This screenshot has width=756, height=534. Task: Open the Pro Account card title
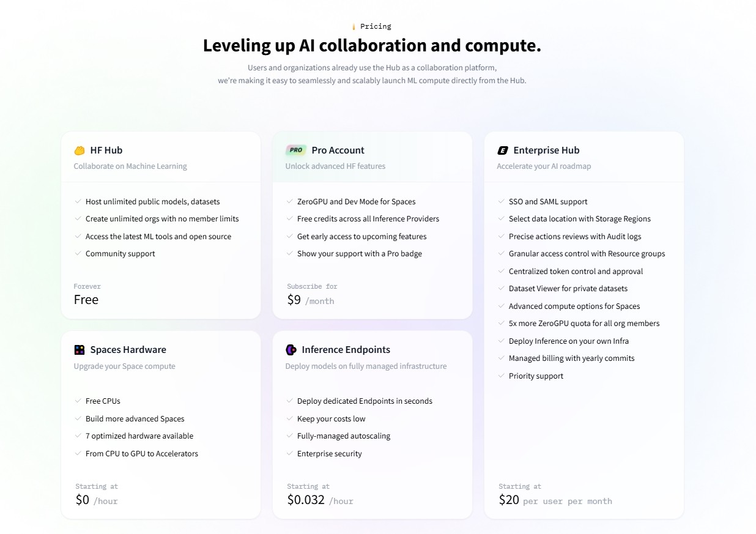pos(338,150)
